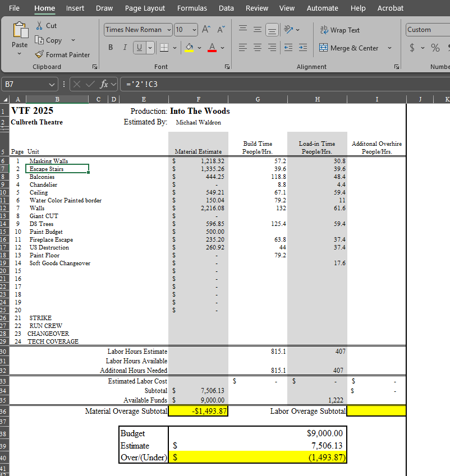This screenshot has width=450, height=476.
Task: Open Name Box dropdown arrow
Action: coord(52,85)
